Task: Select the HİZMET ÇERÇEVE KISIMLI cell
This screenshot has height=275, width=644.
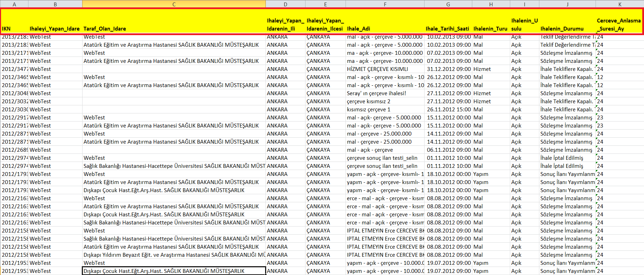Action: (385, 69)
